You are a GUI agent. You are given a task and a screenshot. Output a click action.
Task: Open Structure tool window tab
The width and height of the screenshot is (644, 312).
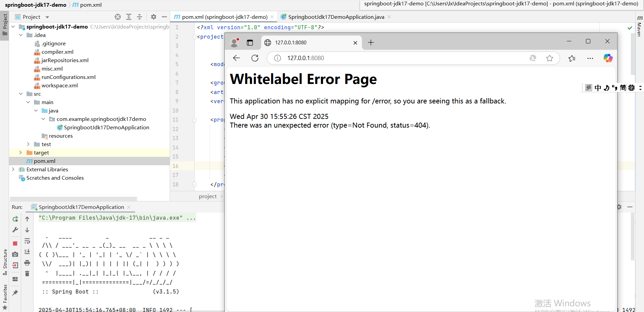tap(5, 262)
